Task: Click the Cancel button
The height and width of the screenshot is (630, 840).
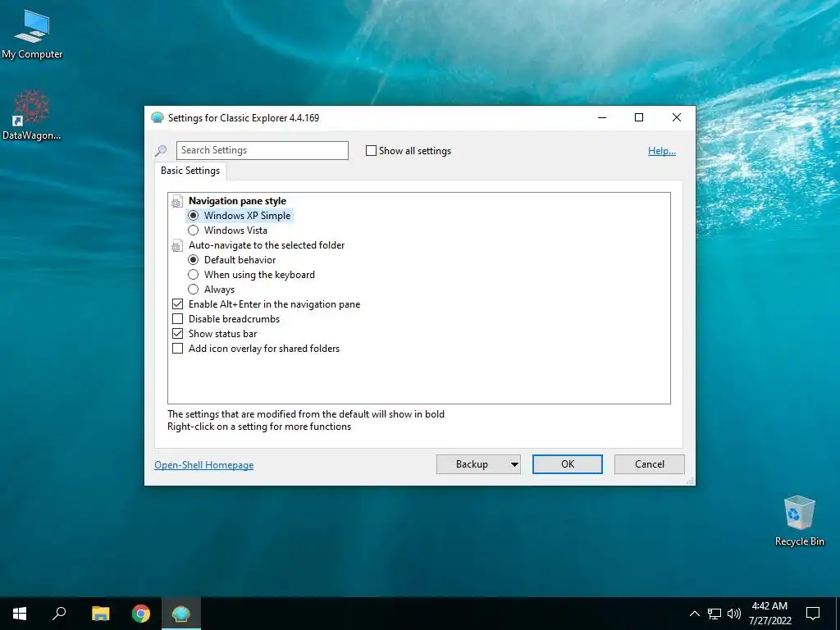Action: coord(650,464)
